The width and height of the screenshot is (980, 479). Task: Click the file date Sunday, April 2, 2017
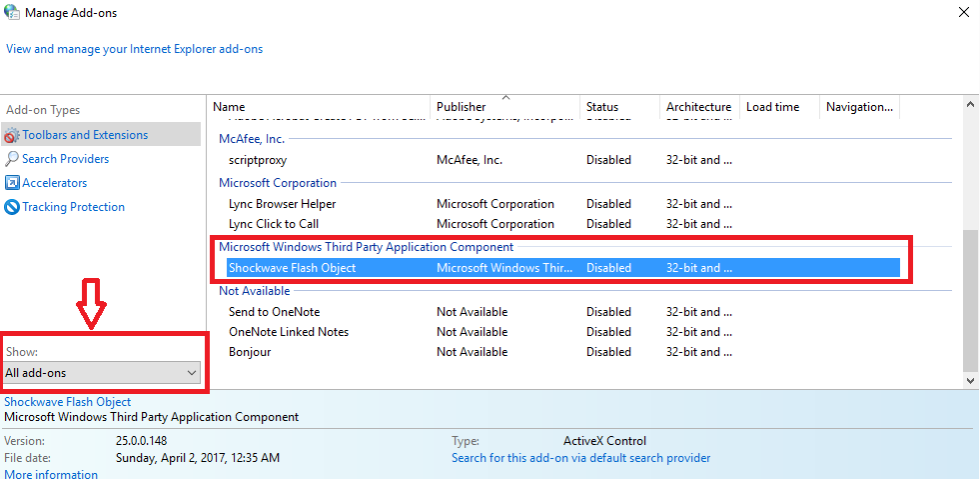[x=198, y=458]
